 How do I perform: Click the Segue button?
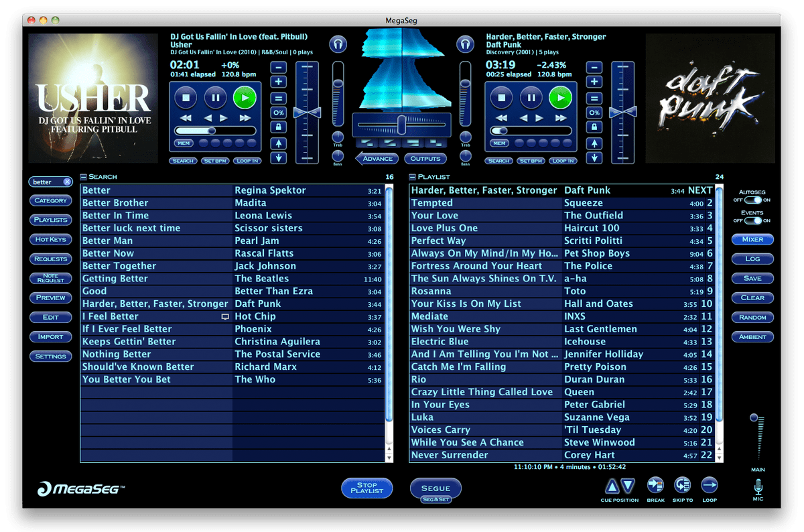435,488
